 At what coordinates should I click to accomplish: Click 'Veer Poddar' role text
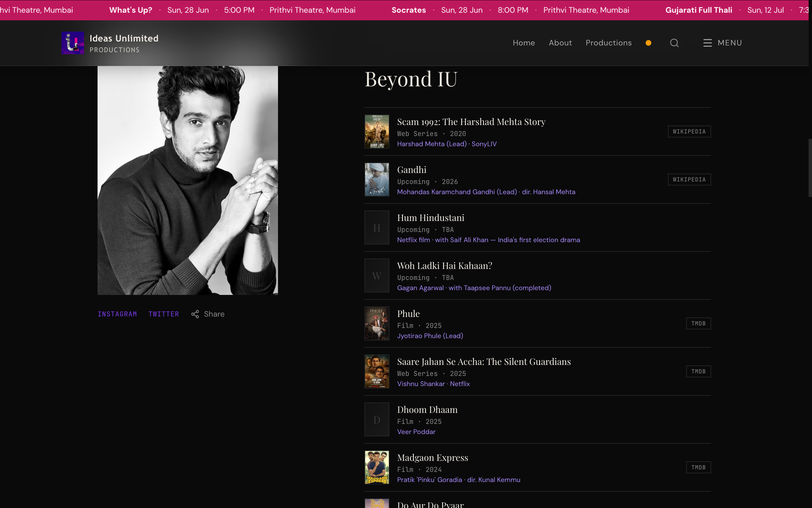tap(416, 432)
